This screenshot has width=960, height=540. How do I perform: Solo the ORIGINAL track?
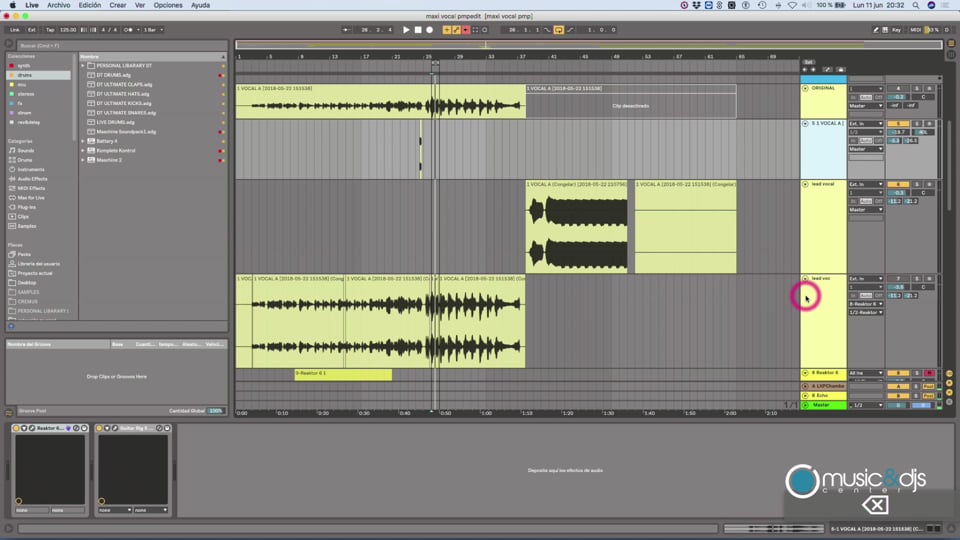pyautogui.click(x=917, y=89)
